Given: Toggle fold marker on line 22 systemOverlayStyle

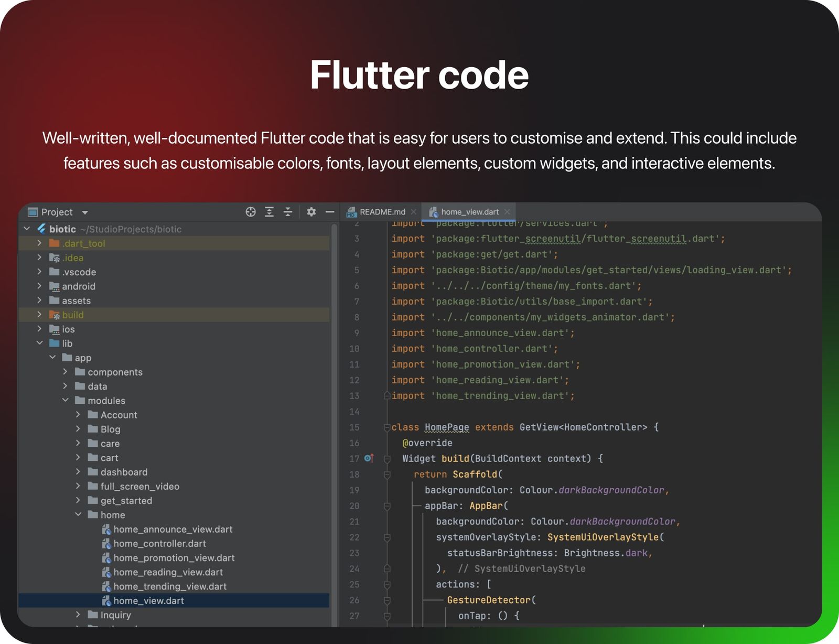Looking at the screenshot, I should tap(386, 538).
